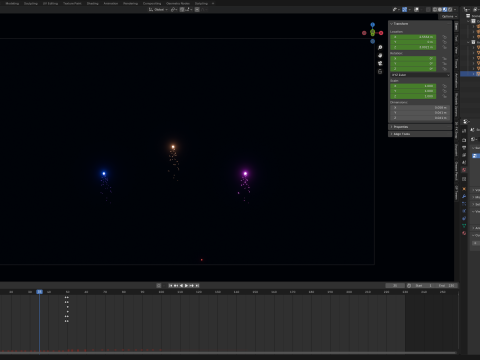480x360 pixels.
Task: Lock Location X with padlock icon
Action: [x=444, y=37]
